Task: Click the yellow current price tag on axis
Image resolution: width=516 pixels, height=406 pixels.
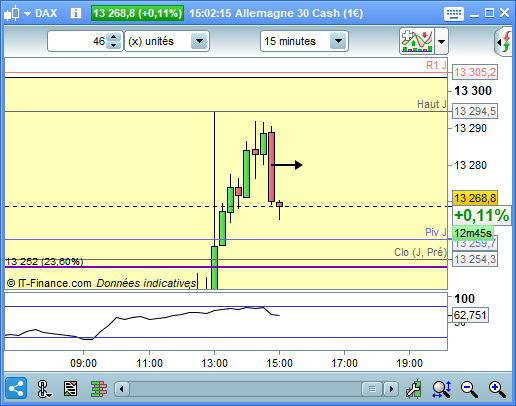Action: tap(475, 198)
